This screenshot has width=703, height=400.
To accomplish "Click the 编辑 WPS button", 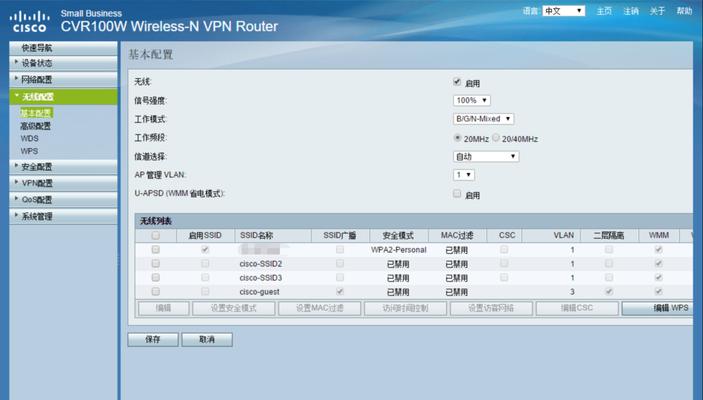I will click(x=657, y=308).
